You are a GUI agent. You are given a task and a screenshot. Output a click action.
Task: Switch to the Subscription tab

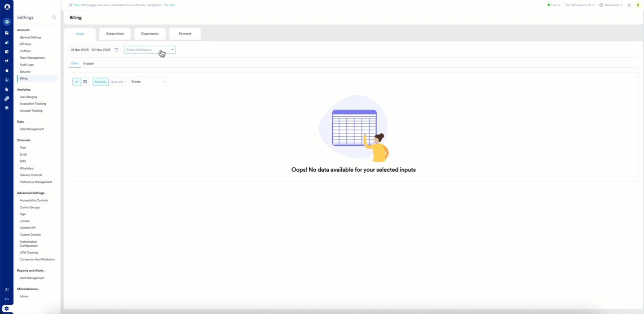(115, 34)
